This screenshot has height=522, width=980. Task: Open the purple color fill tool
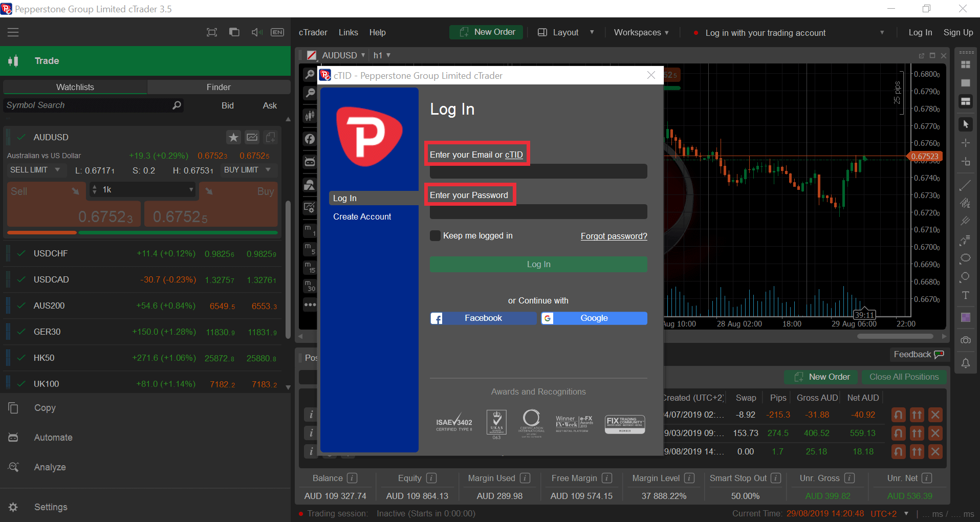coord(966,317)
